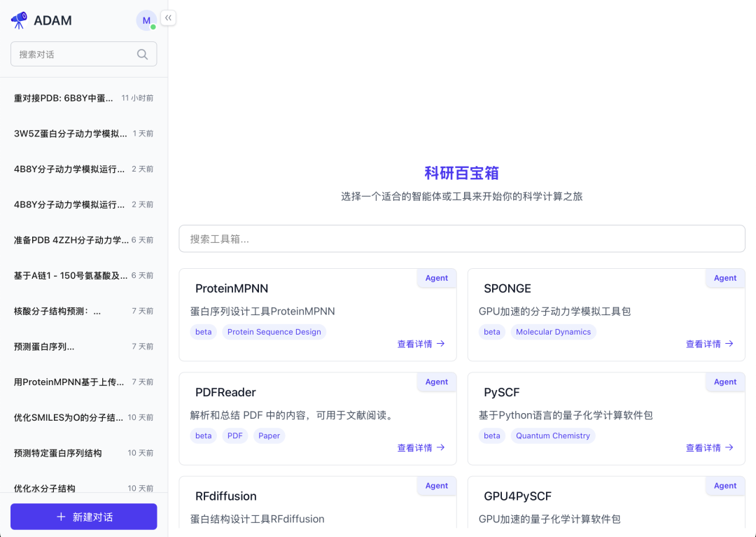Open the 4B8Y分子动力学模拟运行 conversation above 准备PDB 4ZZH
Image resolution: width=756 pixels, height=537 pixels.
coord(83,205)
